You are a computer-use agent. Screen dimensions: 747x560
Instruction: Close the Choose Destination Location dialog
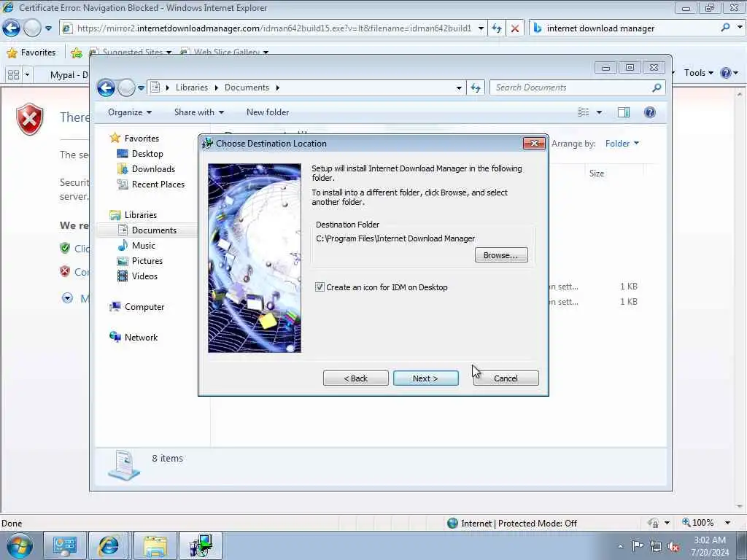click(x=534, y=144)
